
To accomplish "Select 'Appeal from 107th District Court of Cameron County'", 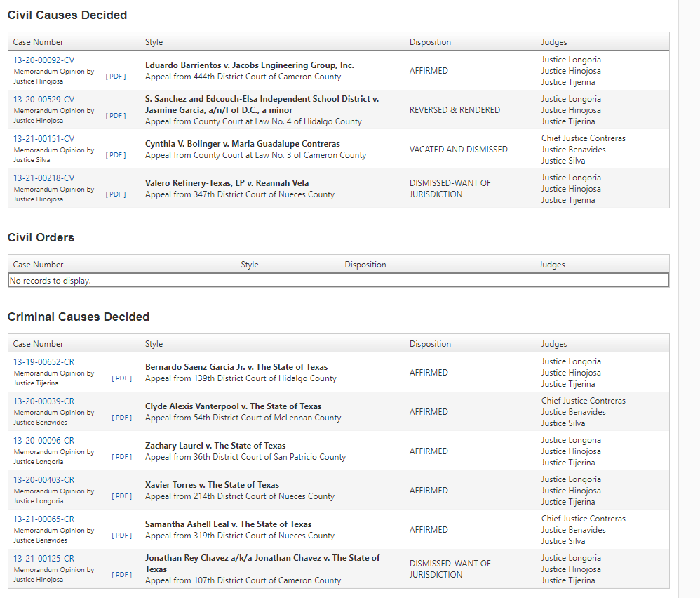I will [x=243, y=580].
